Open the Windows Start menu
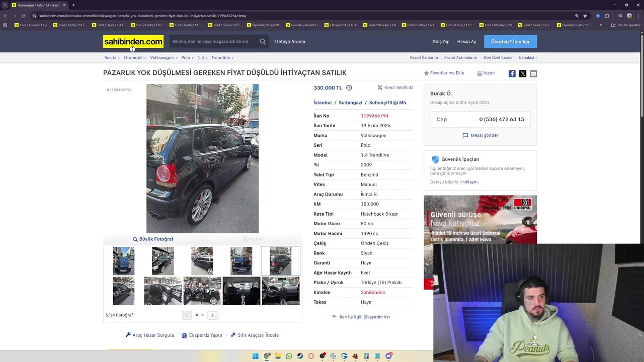 256,356
